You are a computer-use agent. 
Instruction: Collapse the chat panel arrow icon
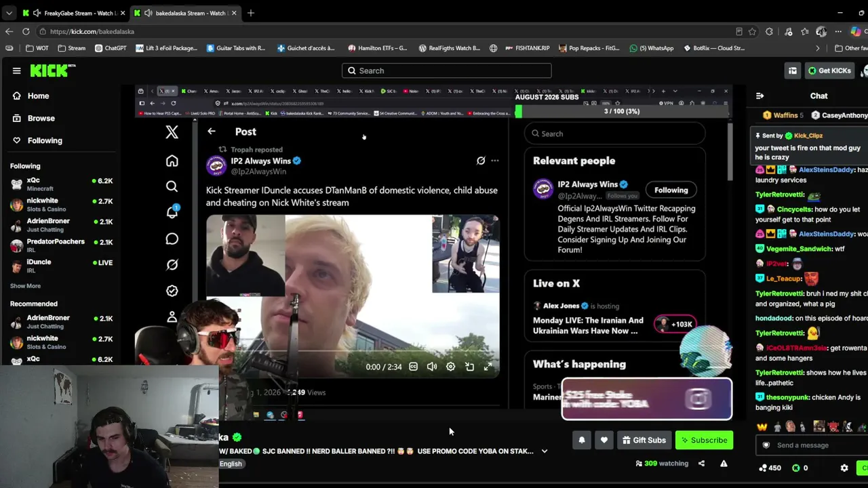click(759, 96)
